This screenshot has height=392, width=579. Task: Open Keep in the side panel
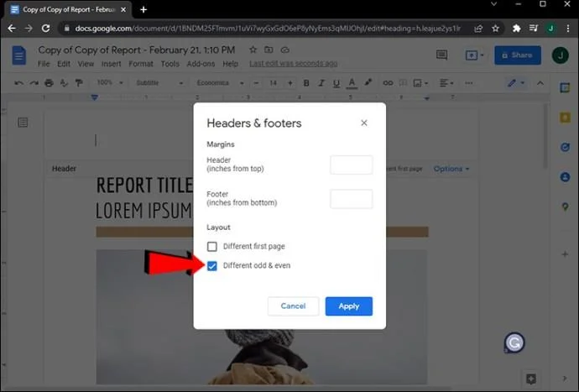pos(565,118)
